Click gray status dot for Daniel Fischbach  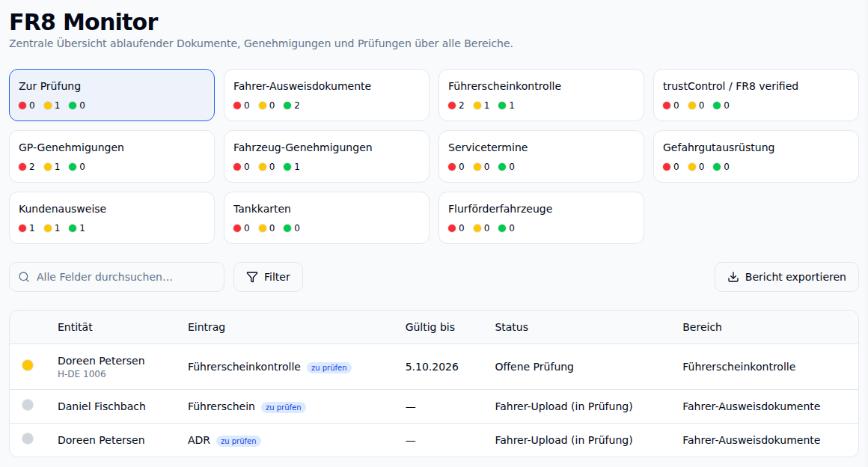click(x=28, y=405)
